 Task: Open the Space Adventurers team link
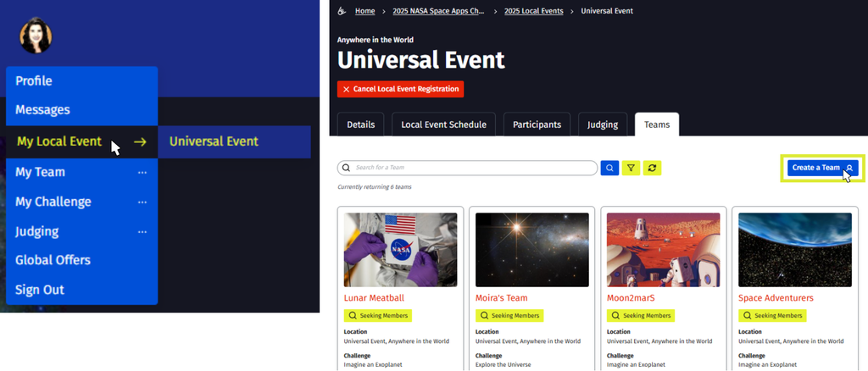point(776,298)
